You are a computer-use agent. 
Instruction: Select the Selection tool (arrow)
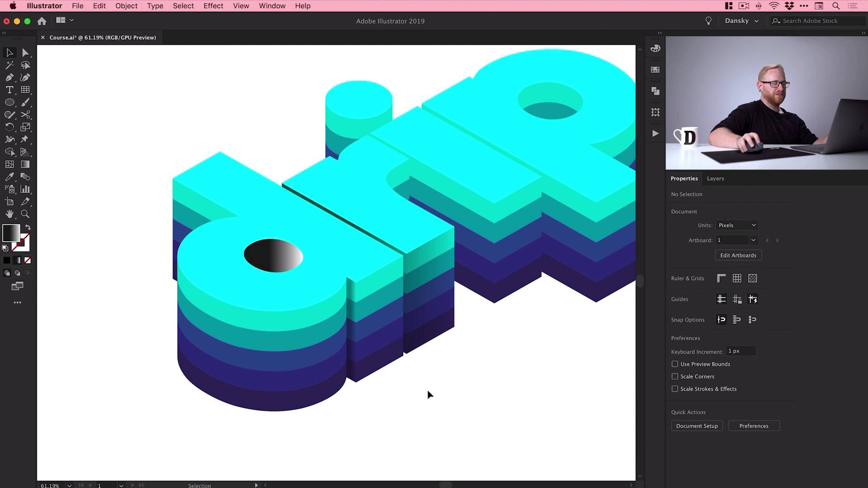pos(9,52)
